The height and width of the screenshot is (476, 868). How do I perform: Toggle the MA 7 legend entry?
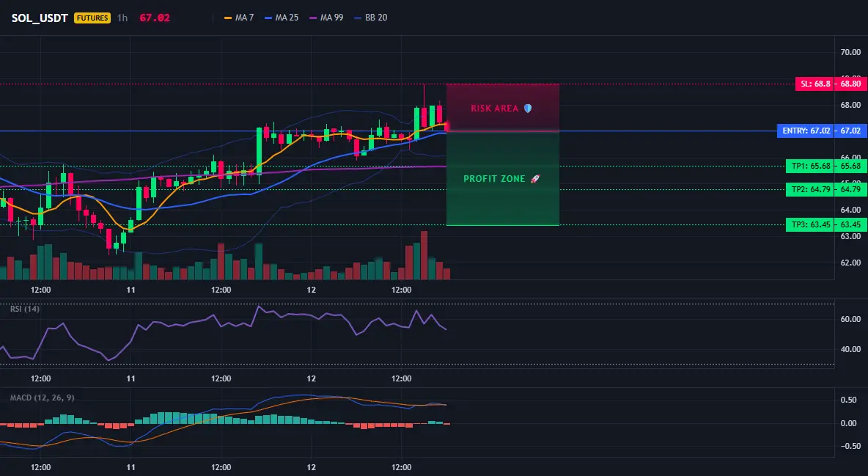tap(238, 18)
